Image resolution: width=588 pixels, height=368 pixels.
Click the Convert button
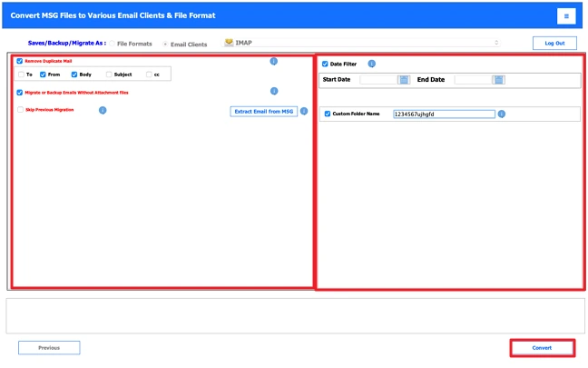pyautogui.click(x=542, y=347)
